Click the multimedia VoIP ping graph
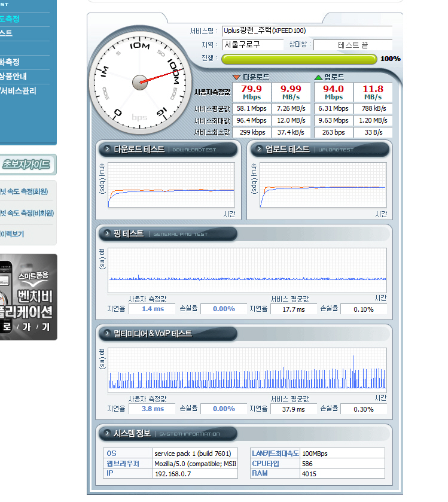The width and height of the screenshot is (448, 502). click(247, 370)
